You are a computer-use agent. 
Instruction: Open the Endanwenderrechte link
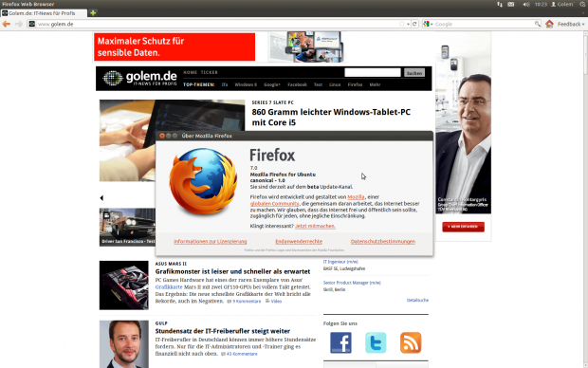pos(299,241)
